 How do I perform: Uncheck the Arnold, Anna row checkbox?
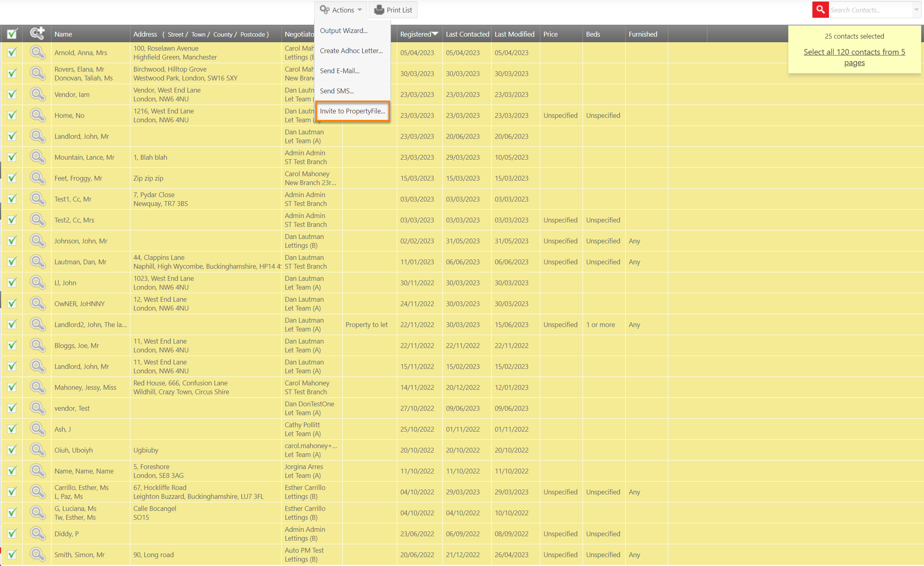12,53
